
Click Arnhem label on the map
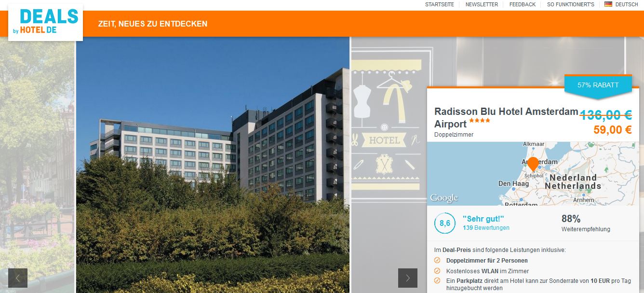pos(584,199)
